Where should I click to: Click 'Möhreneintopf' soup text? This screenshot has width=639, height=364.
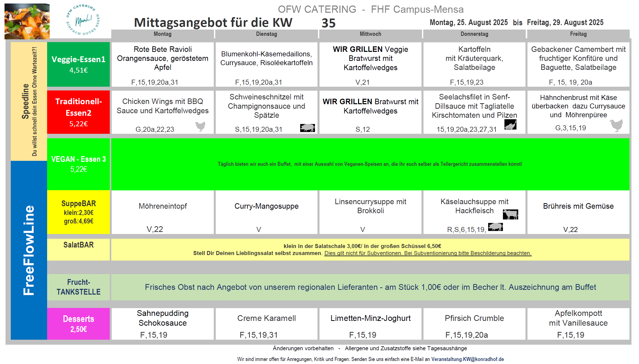click(x=163, y=206)
